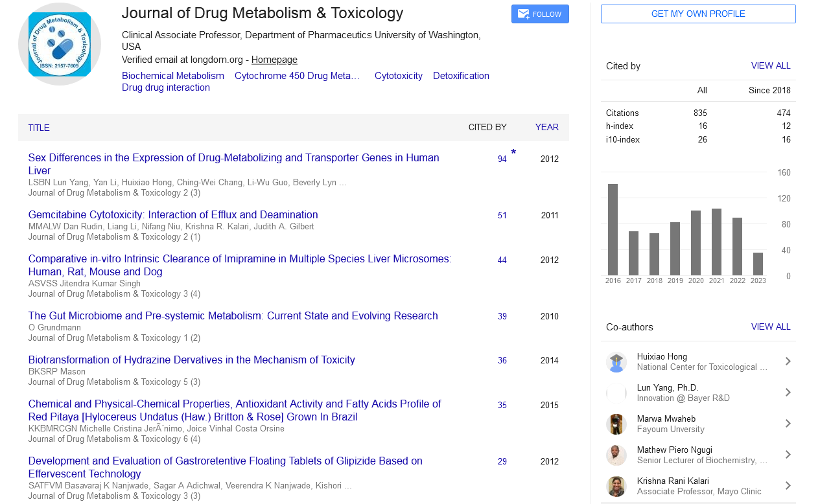Click Huixiao Hong's avatar icon
Image resolution: width=831 pixels, height=504 pixels.
tap(616, 362)
